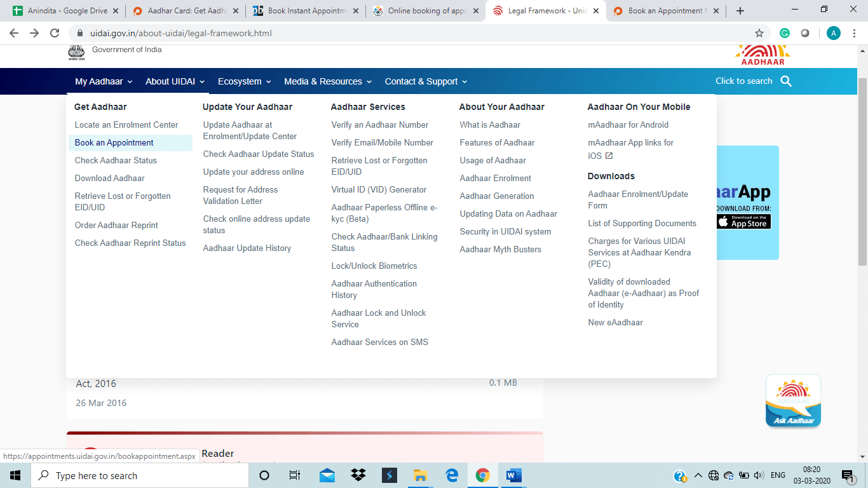The width and height of the screenshot is (868, 488).
Task: Click the App Store download badge
Action: 743,221
